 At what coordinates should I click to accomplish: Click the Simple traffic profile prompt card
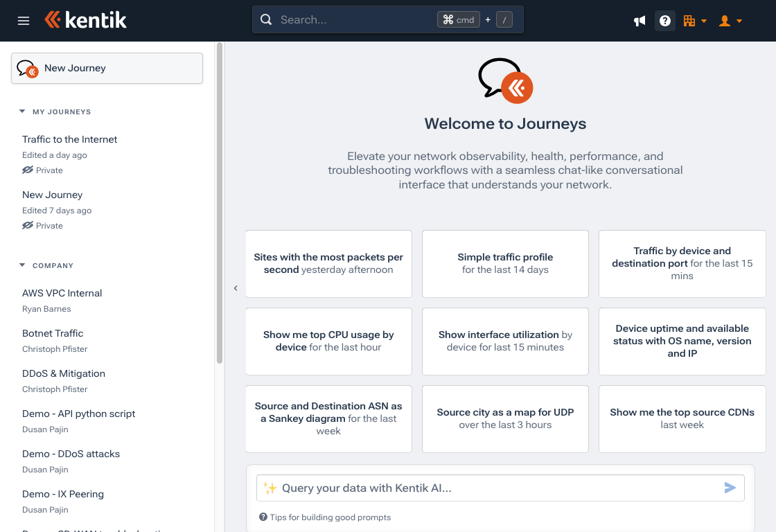pyautogui.click(x=505, y=263)
